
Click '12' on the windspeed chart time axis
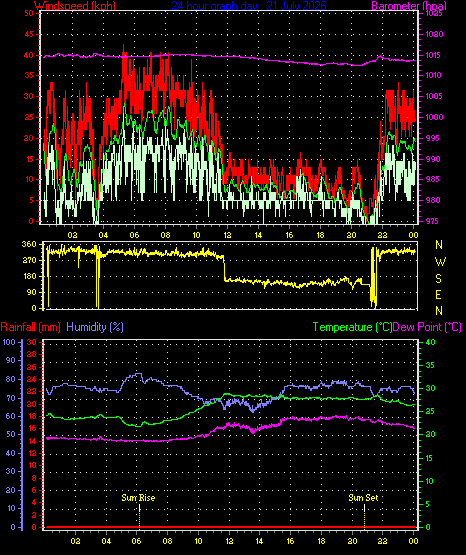pyautogui.click(x=227, y=235)
